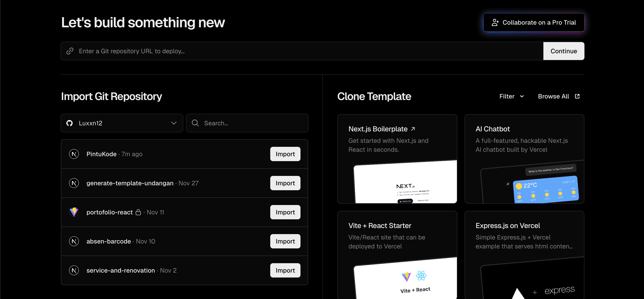
Task: Import the portofolio-react repository
Action: tap(285, 212)
